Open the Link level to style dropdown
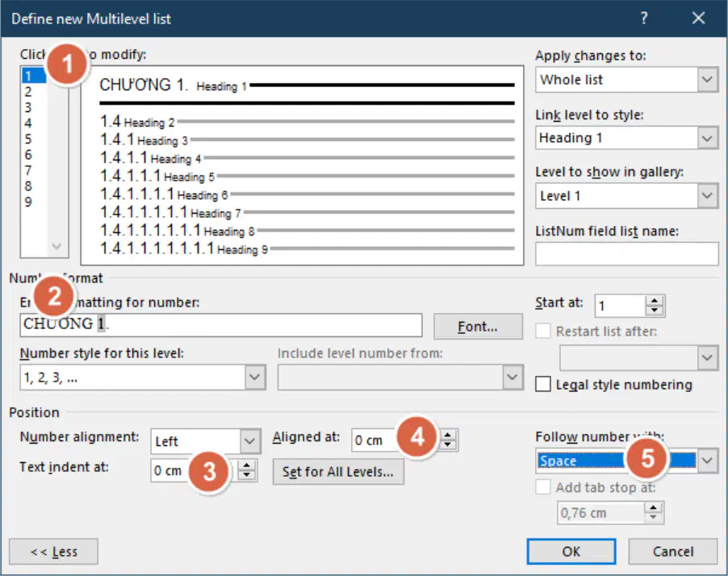This screenshot has height=576, width=728. [707, 138]
